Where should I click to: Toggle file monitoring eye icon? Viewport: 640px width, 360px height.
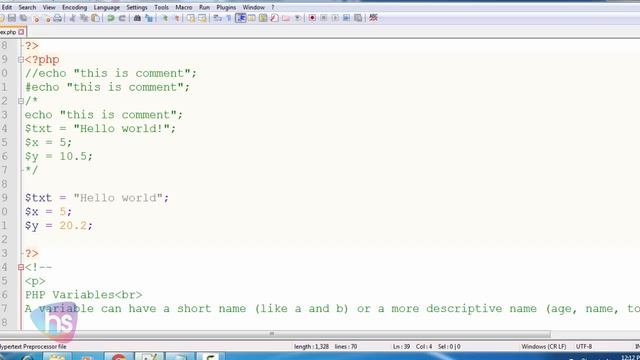tap(298, 18)
